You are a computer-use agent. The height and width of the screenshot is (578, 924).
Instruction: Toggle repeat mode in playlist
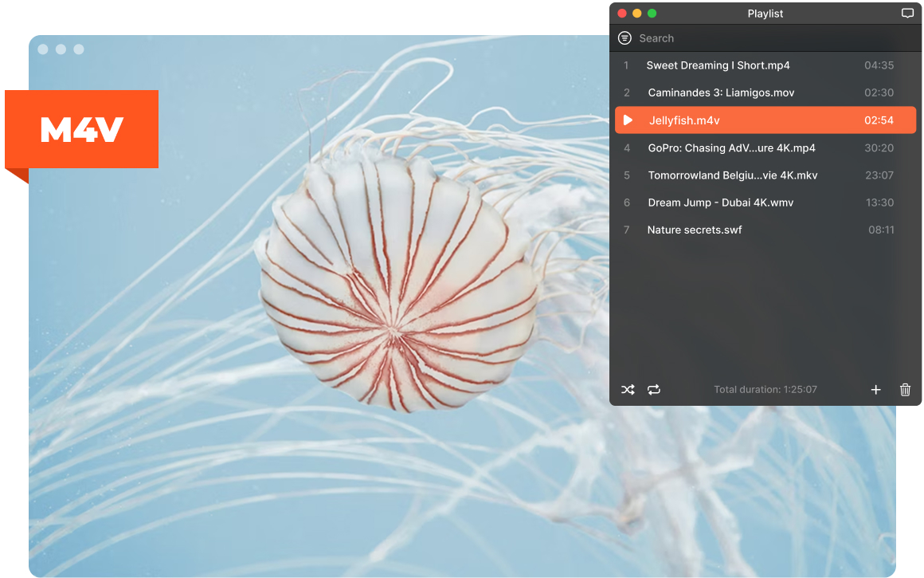point(653,390)
